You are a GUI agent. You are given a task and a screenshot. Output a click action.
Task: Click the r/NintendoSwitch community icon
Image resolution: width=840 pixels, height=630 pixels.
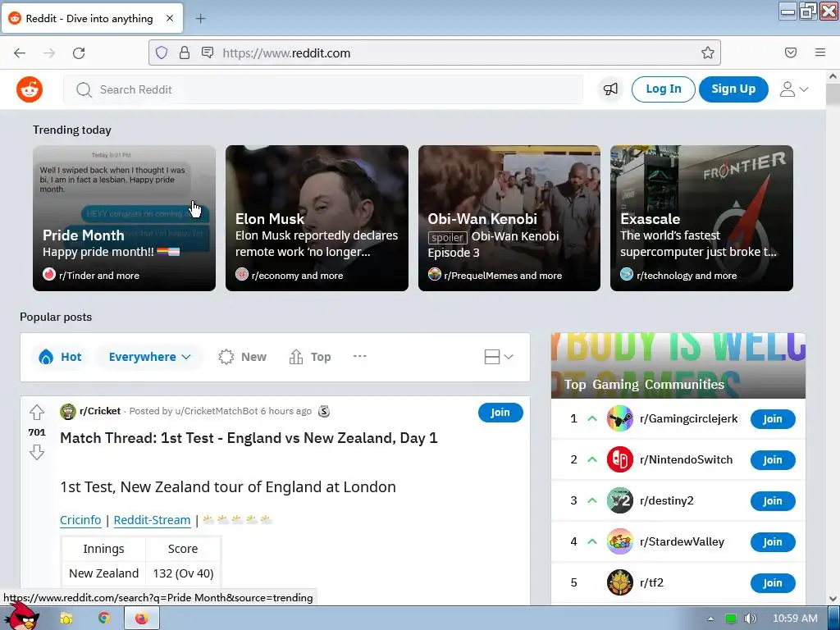(620, 459)
